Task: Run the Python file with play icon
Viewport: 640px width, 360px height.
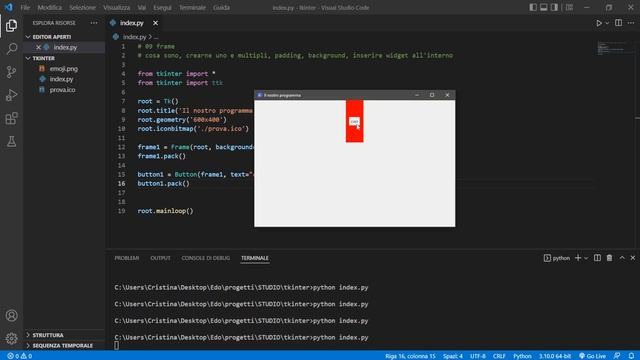Action: (x=599, y=23)
